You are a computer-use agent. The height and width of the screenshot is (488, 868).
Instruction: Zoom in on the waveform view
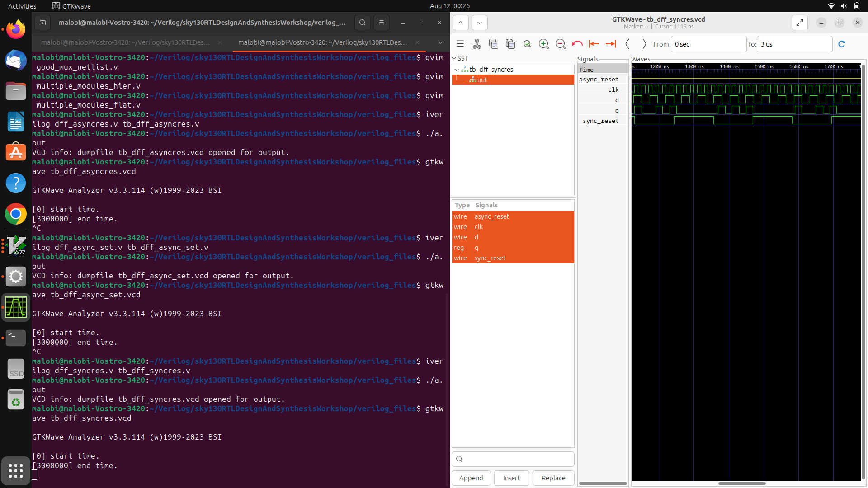(544, 44)
